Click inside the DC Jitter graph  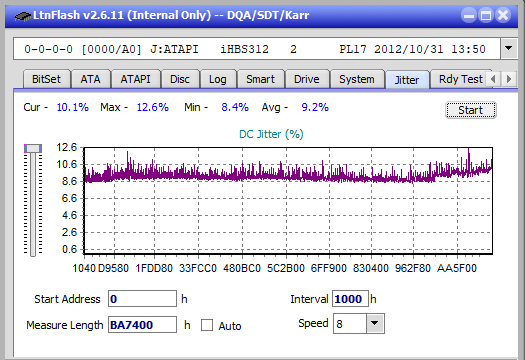tap(288, 201)
